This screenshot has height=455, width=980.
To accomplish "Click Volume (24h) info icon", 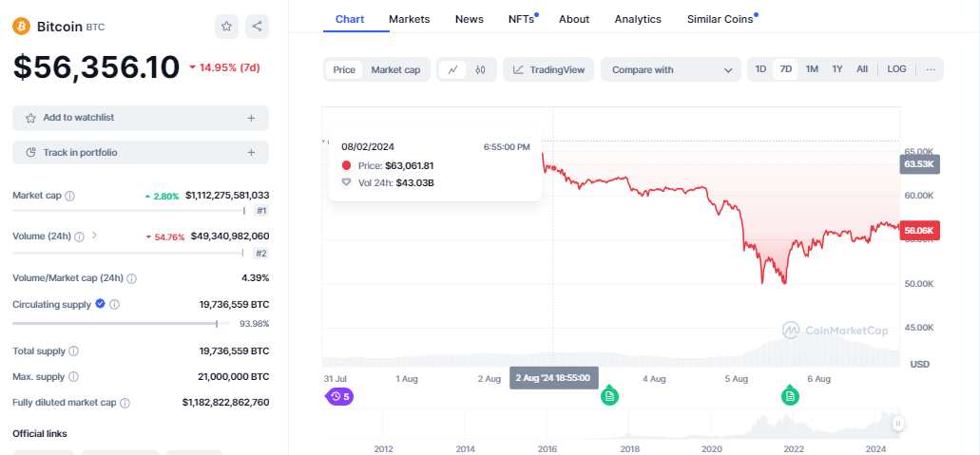I will [x=80, y=237].
